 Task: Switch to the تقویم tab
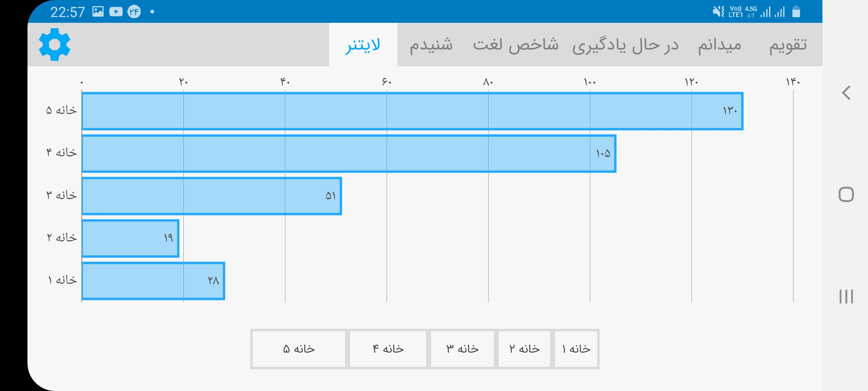[788, 45]
